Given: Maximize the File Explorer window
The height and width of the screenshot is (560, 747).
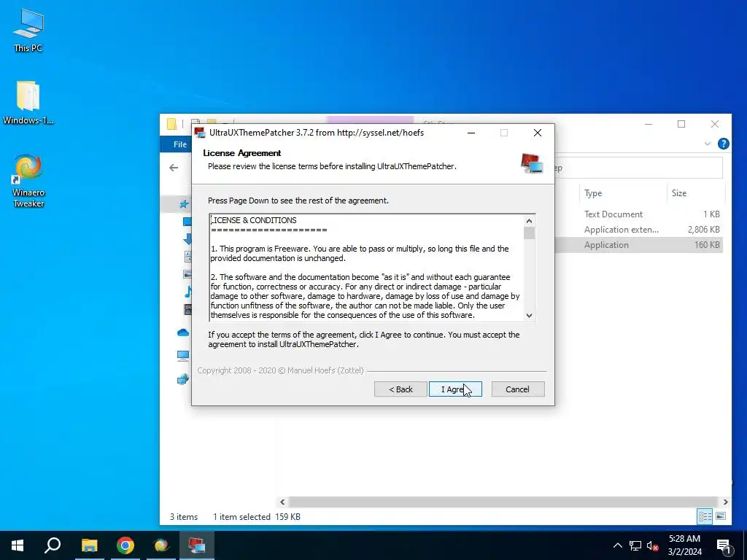Looking at the screenshot, I should [681, 124].
